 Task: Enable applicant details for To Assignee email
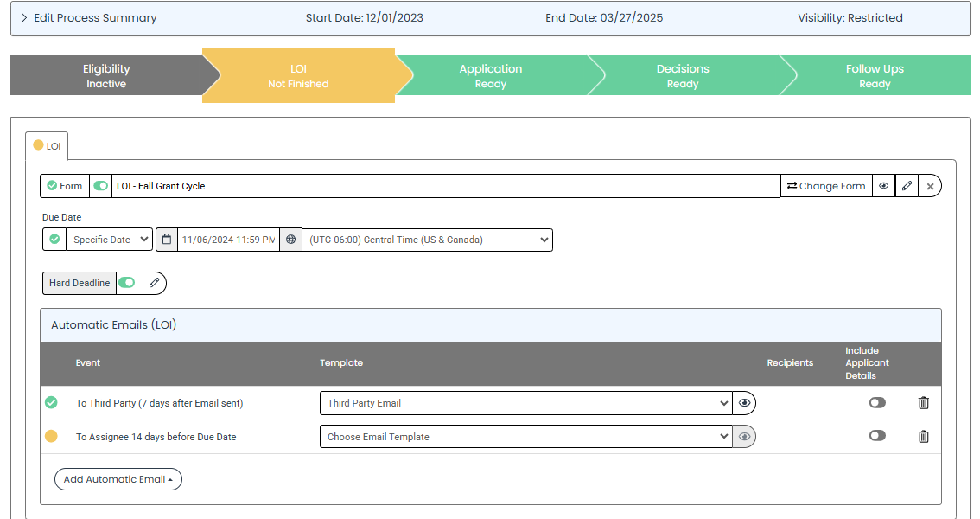click(x=877, y=436)
